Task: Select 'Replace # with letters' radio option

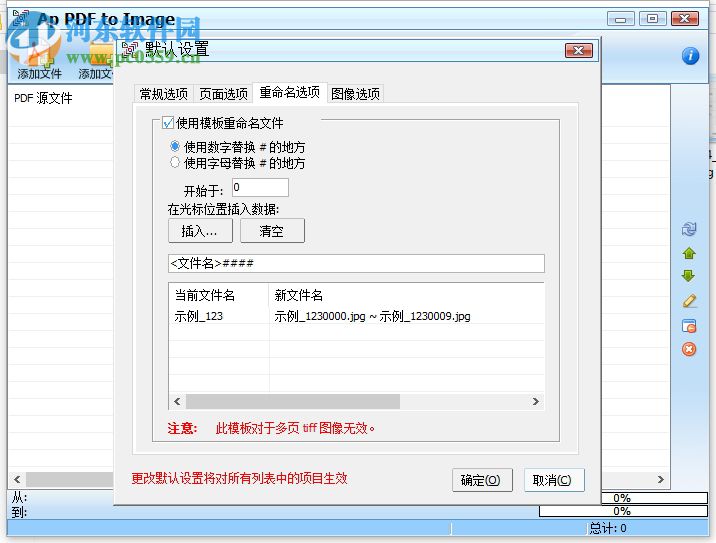Action: pyautogui.click(x=174, y=162)
